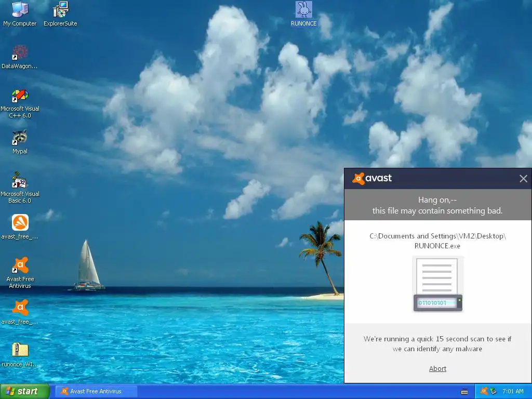
Task: Open the Windows start menu
Action: click(24, 392)
